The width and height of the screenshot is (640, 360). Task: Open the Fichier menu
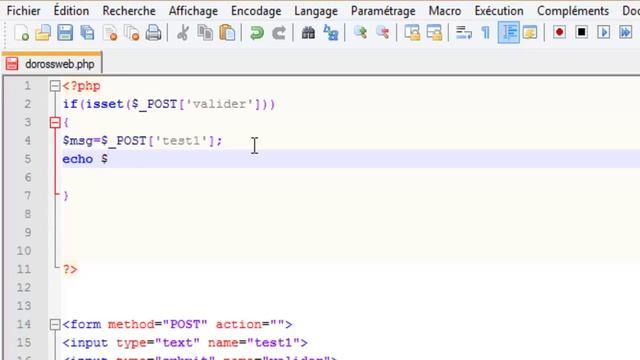coord(24,11)
